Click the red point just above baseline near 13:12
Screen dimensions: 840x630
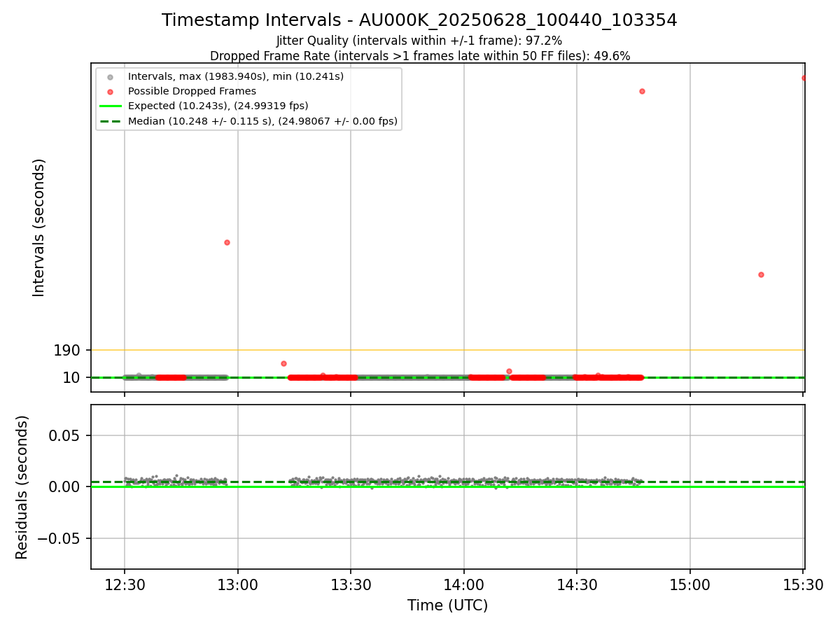(x=283, y=363)
